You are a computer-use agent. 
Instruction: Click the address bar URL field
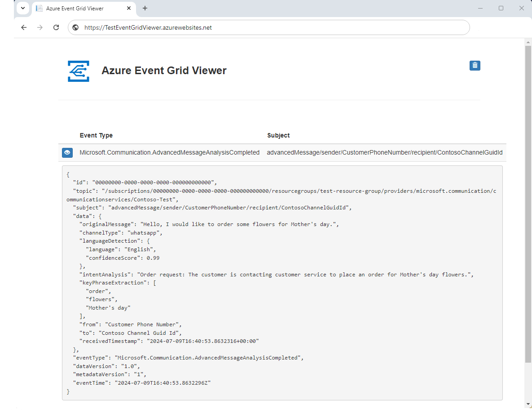269,27
